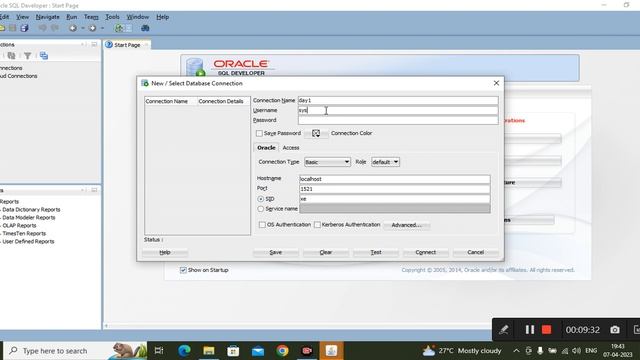
Task: Open the Run menu
Action: [71, 17]
